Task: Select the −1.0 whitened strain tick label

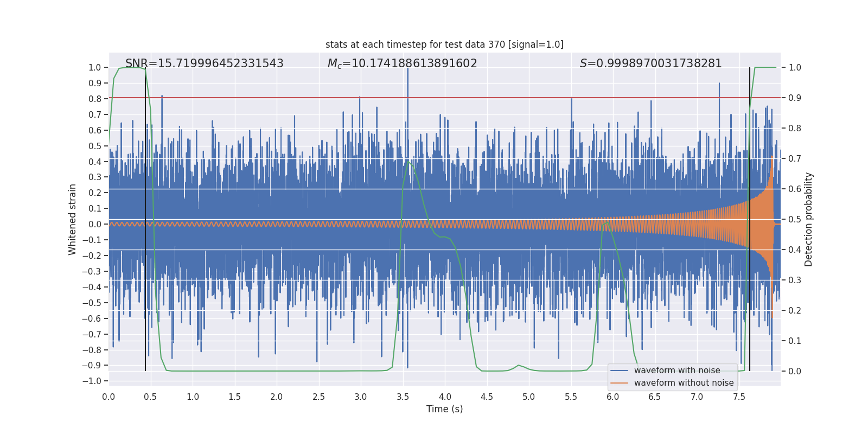Action: (92, 381)
